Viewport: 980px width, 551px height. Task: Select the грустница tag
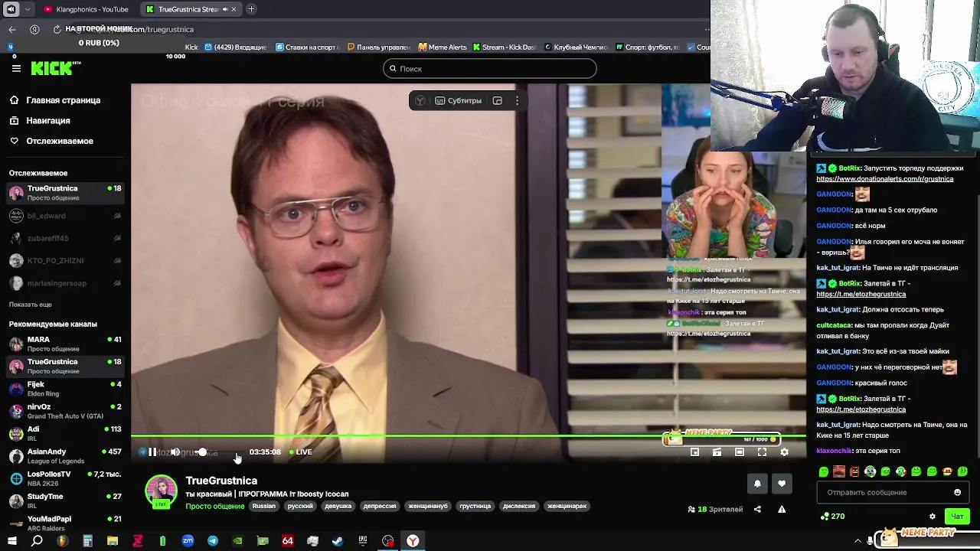click(475, 506)
